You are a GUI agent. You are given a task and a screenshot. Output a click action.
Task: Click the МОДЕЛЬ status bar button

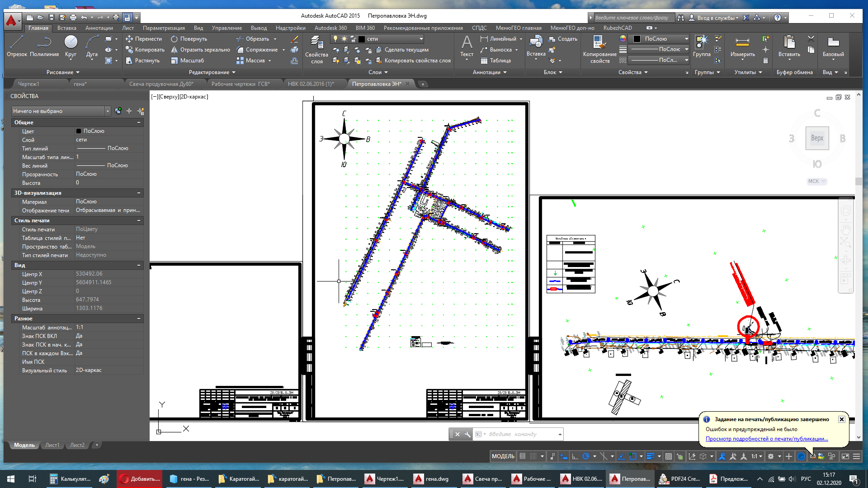tap(503, 456)
